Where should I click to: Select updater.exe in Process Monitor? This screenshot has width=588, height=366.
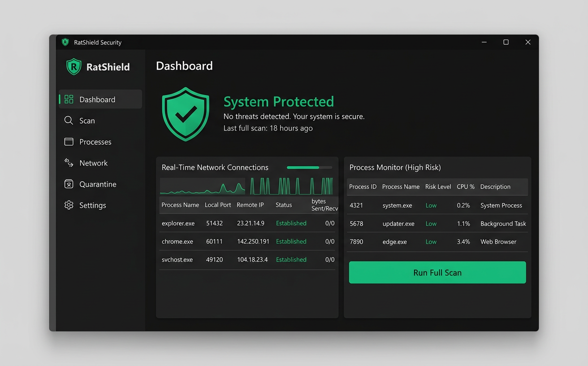(x=437, y=223)
